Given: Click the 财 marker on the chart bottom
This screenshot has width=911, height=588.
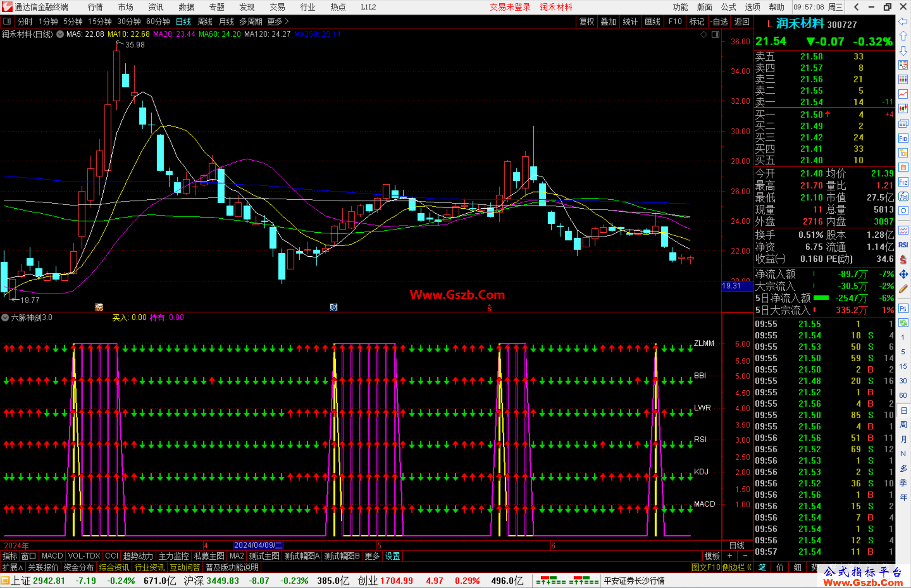Looking at the screenshot, I should [334, 307].
